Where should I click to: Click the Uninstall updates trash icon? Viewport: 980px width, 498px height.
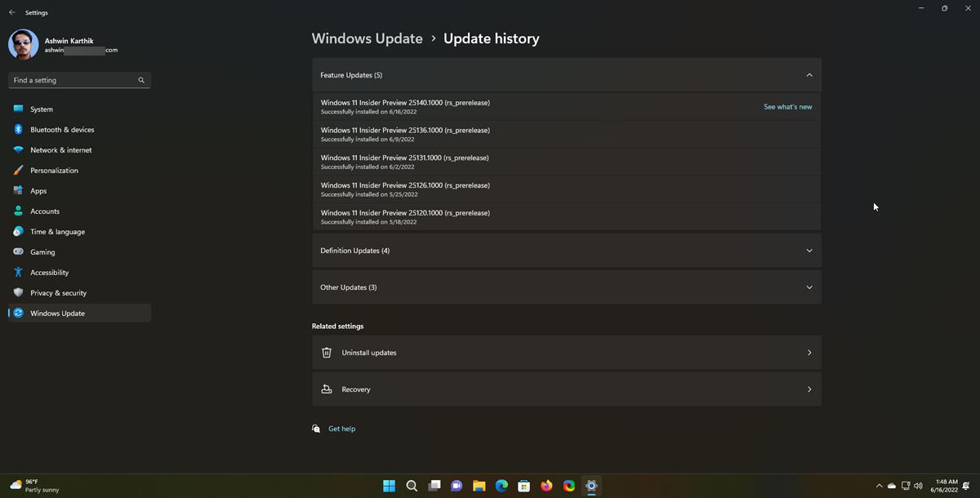point(327,353)
